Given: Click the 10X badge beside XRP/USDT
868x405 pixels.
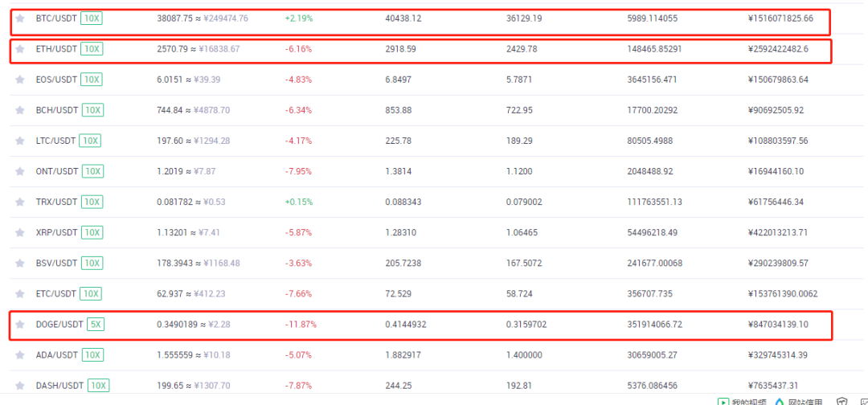Looking at the screenshot, I should click(x=92, y=232).
